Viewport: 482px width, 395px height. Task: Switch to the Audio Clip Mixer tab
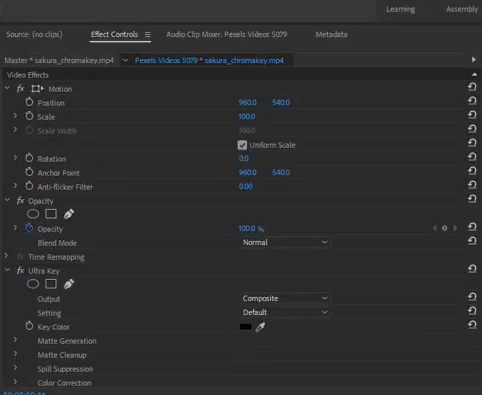227,34
